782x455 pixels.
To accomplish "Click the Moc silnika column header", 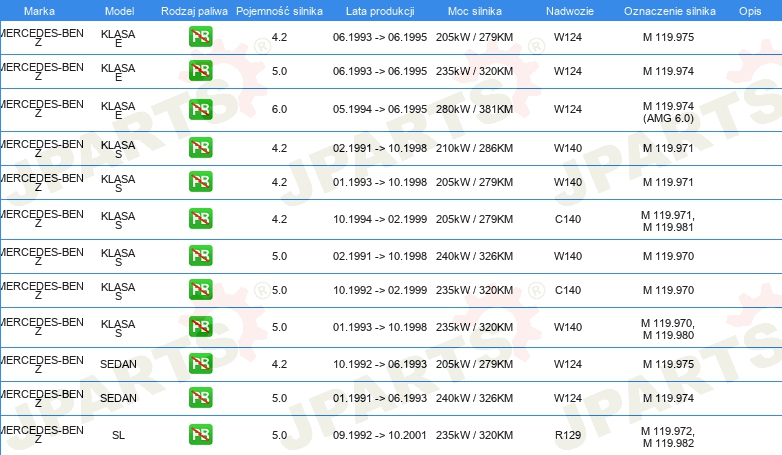I will 475,11.
